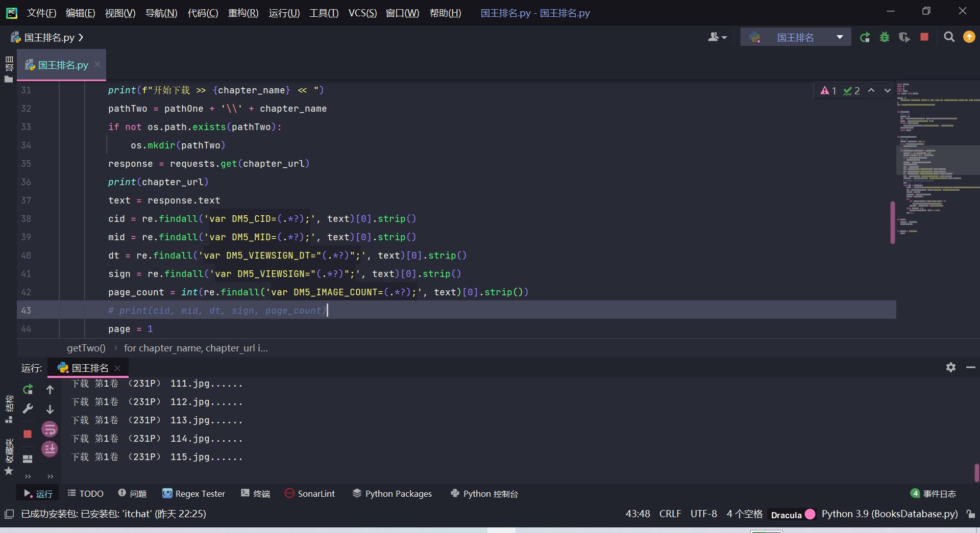Viewport: 980px width, 533px height.
Task: Stop the running process in top toolbar
Action: [x=924, y=37]
